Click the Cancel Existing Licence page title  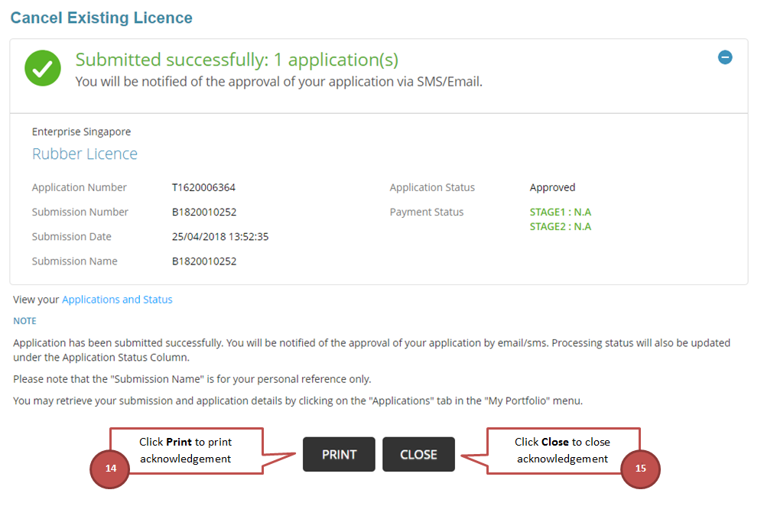pos(102,18)
